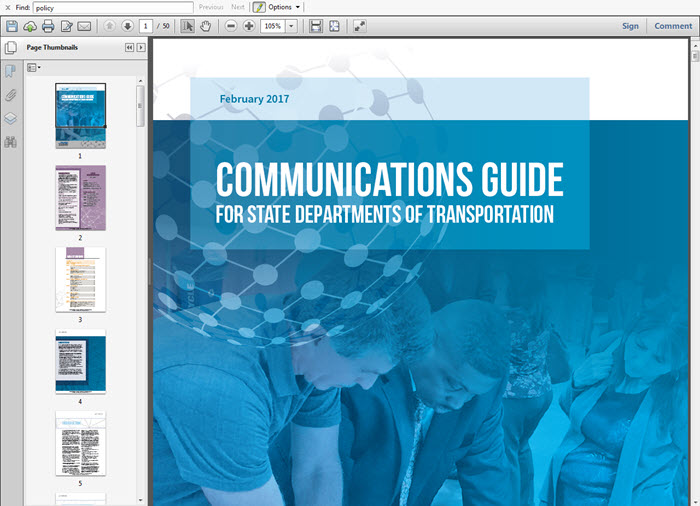700x506 pixels.
Task: Open the Layers panel icon
Action: 10,118
